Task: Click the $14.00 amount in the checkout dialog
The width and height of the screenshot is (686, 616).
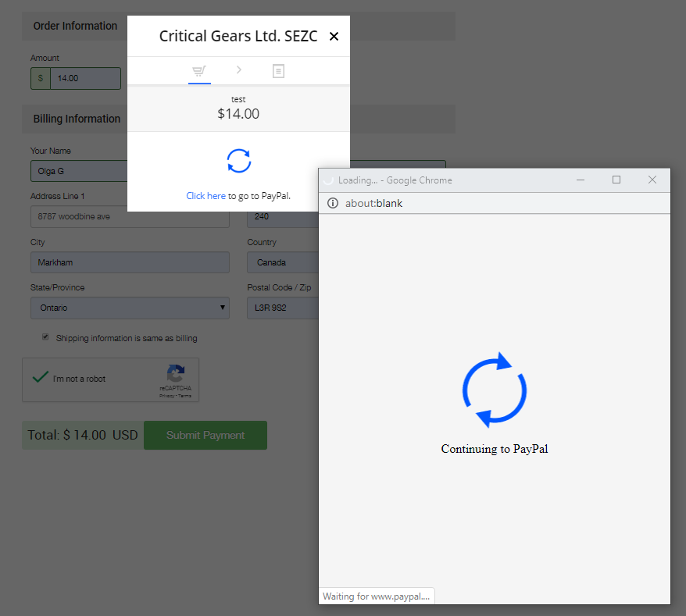Action: click(x=238, y=114)
